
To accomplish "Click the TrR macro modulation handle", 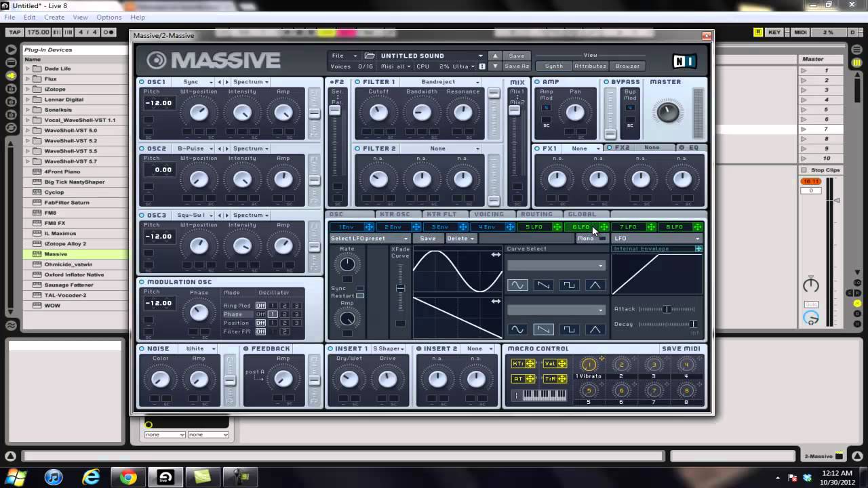I will tap(561, 379).
